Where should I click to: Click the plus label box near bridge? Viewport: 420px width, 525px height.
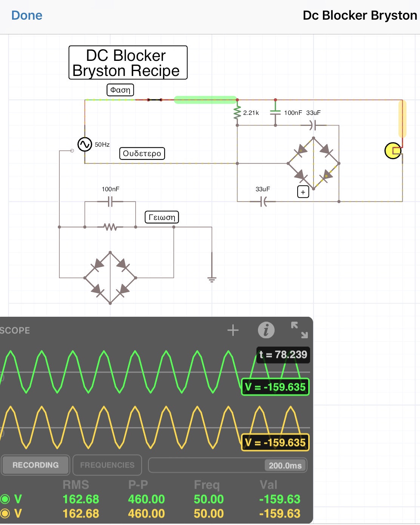[303, 192]
